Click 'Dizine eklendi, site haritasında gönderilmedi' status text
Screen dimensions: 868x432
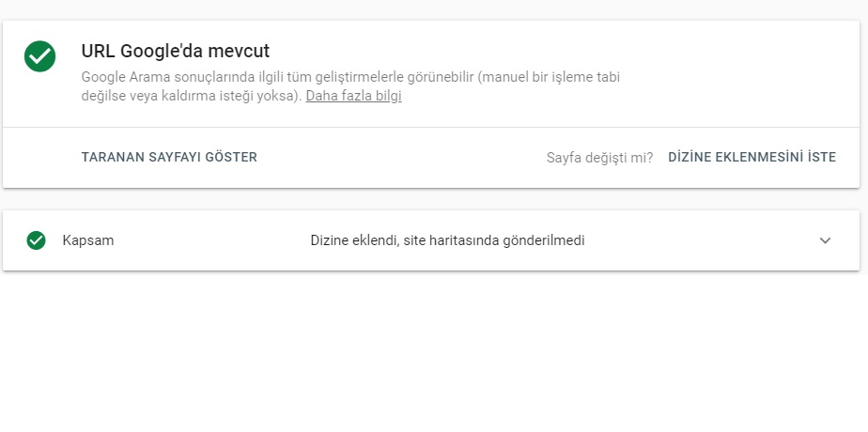pos(447,240)
